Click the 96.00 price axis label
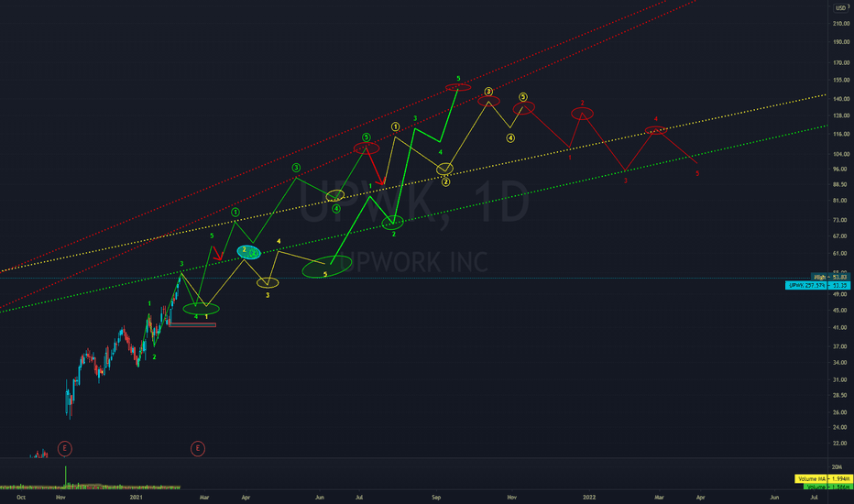 [840, 169]
